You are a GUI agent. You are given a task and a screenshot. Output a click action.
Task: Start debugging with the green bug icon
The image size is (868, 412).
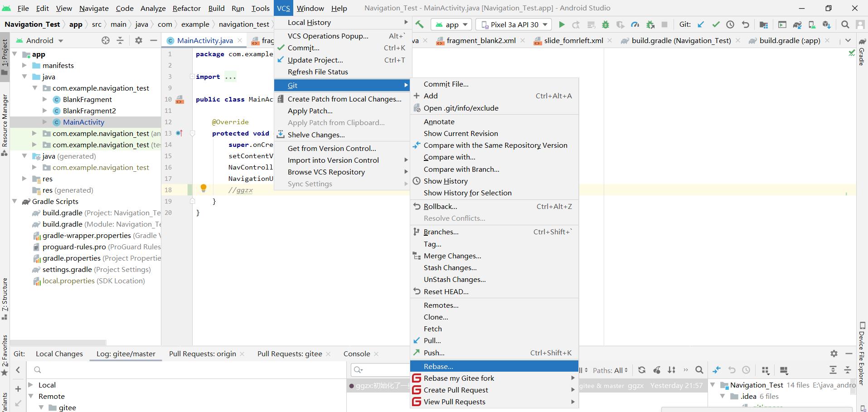coord(606,24)
